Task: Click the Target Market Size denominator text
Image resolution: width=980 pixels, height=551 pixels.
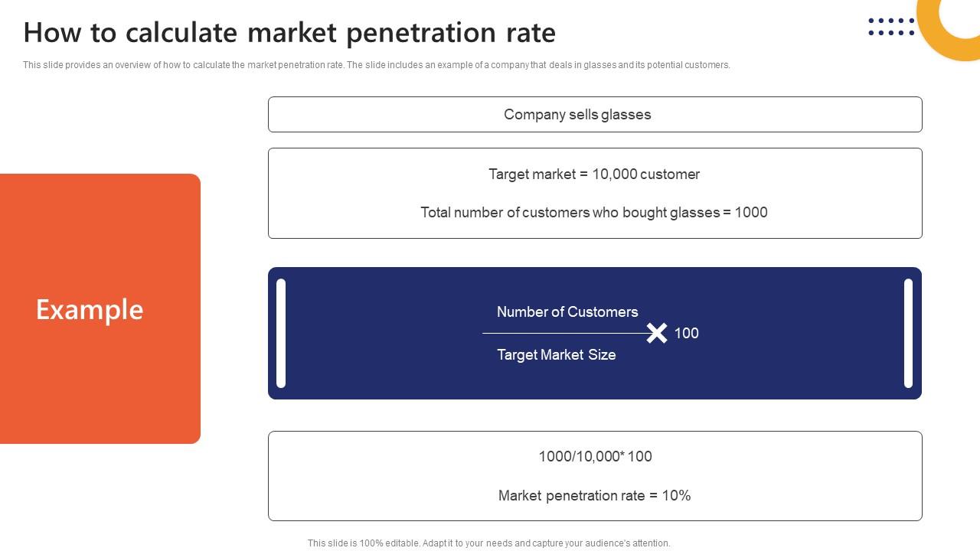Action: (557, 355)
